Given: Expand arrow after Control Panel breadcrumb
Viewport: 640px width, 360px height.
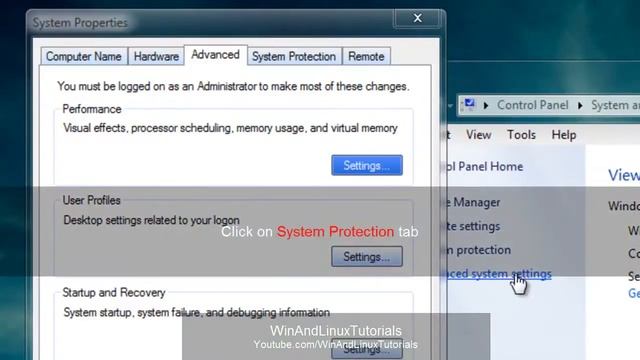Looking at the screenshot, I should (x=580, y=106).
